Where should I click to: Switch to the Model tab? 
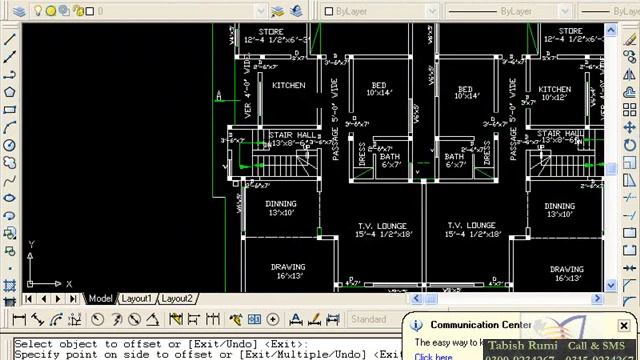tap(100, 299)
